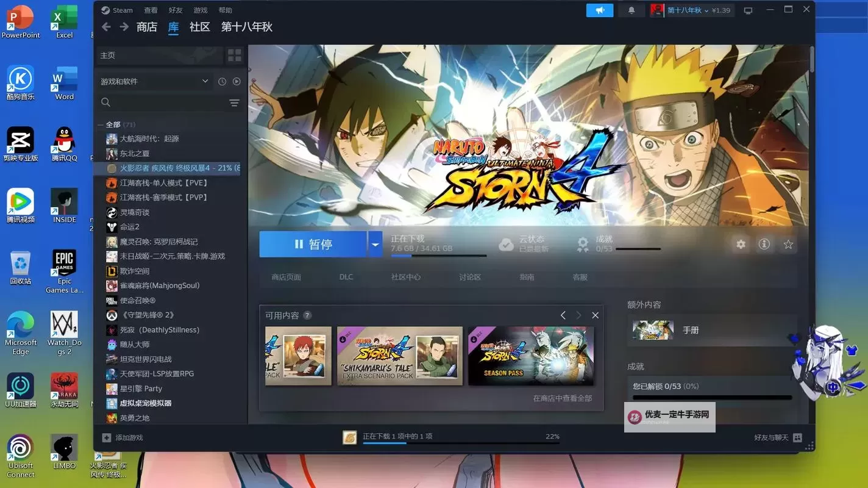
Task: Click 在商店中查看全部 link
Action: [563, 398]
